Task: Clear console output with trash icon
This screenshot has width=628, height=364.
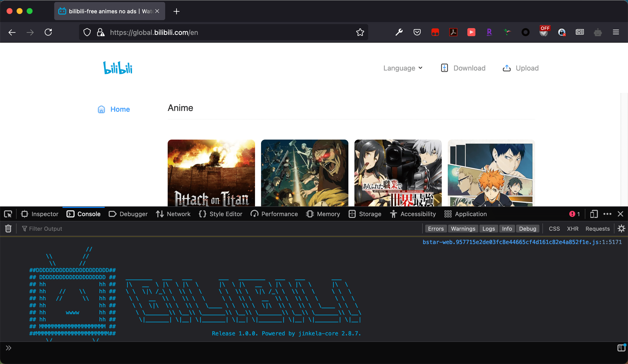Action: (8, 228)
